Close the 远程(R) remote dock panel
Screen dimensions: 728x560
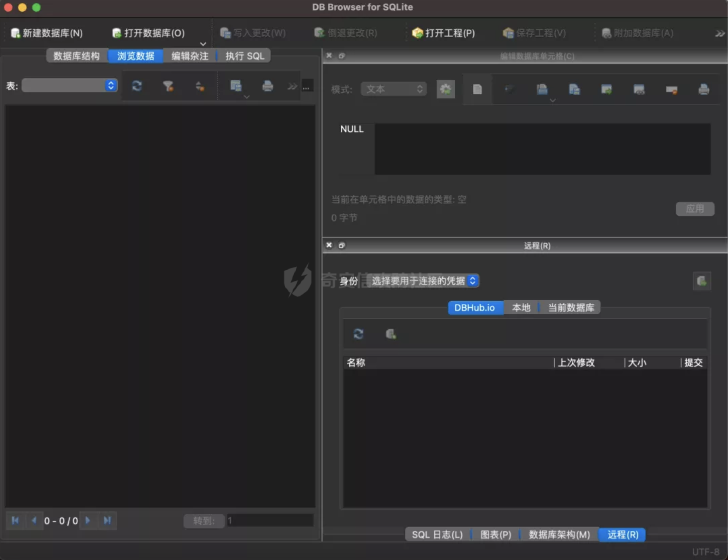pyautogui.click(x=329, y=245)
